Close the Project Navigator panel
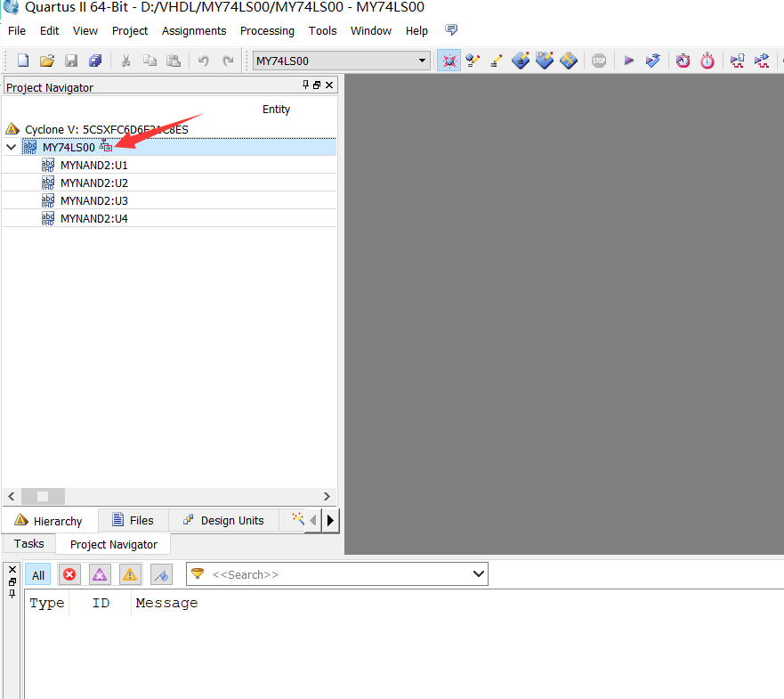 [329, 85]
